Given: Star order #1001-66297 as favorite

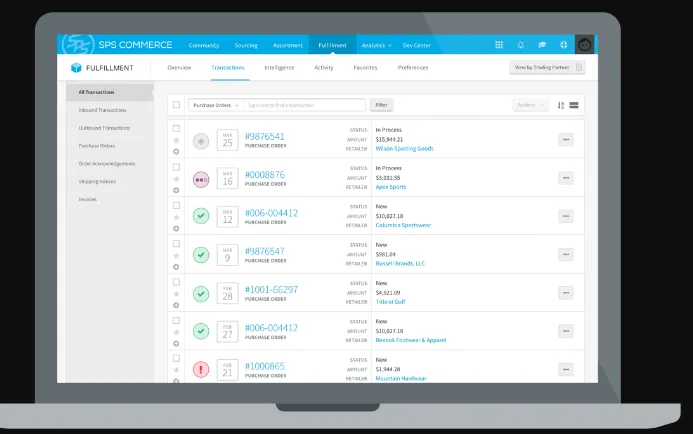Looking at the screenshot, I should tap(176, 293).
